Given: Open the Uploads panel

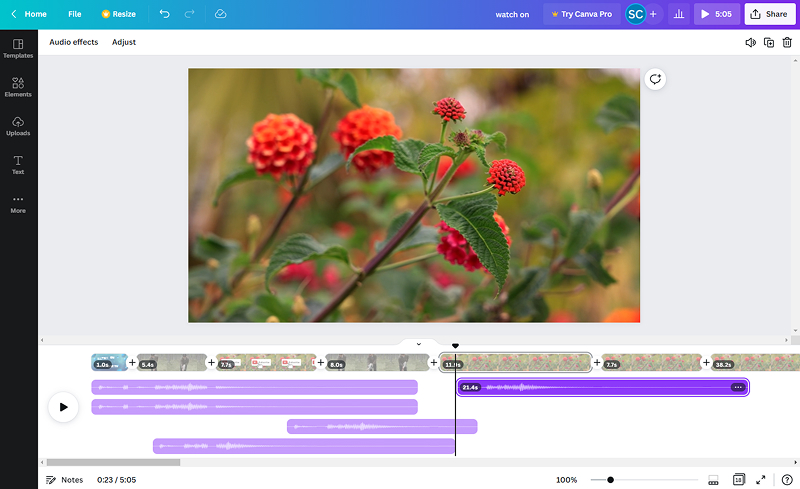Looking at the screenshot, I should (x=18, y=126).
